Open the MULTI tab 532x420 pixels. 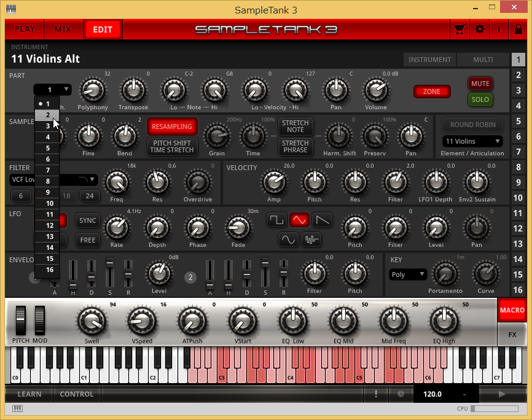pyautogui.click(x=483, y=60)
